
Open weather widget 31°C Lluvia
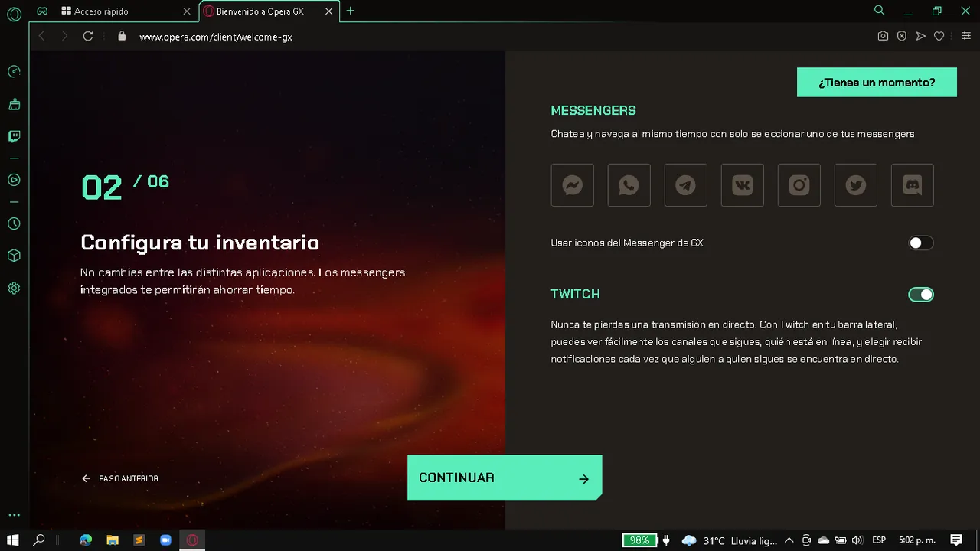click(x=729, y=540)
